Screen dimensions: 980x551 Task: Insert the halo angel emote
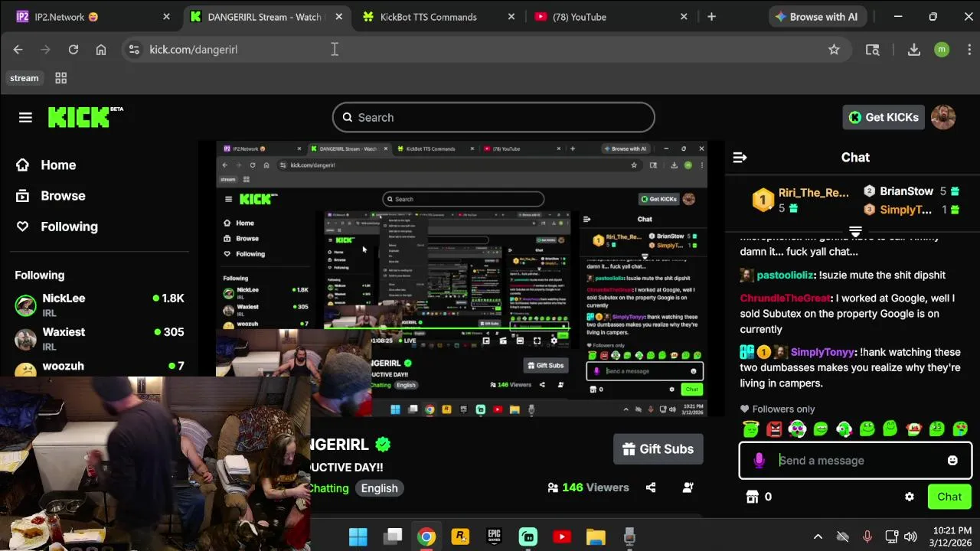tap(751, 429)
